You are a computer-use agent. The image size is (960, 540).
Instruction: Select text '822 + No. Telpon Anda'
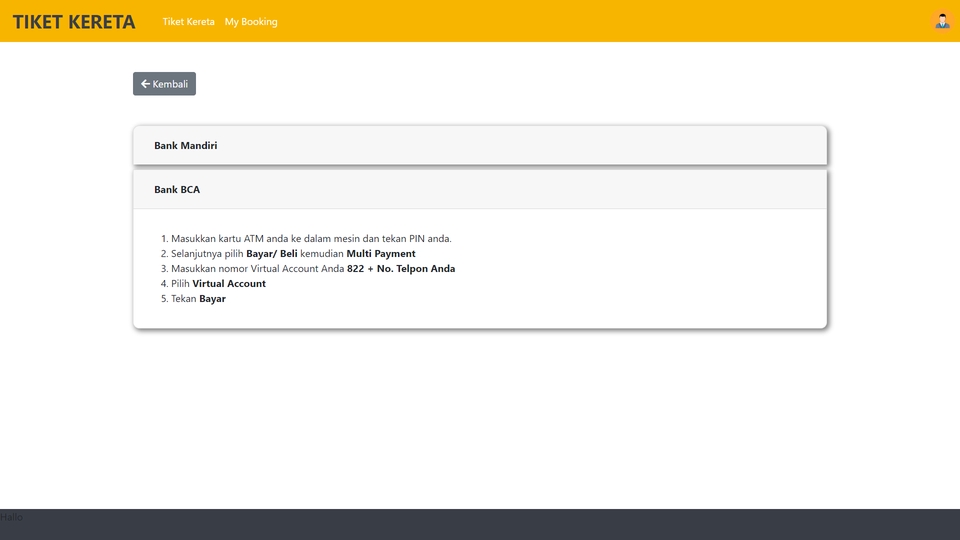pyautogui.click(x=401, y=268)
